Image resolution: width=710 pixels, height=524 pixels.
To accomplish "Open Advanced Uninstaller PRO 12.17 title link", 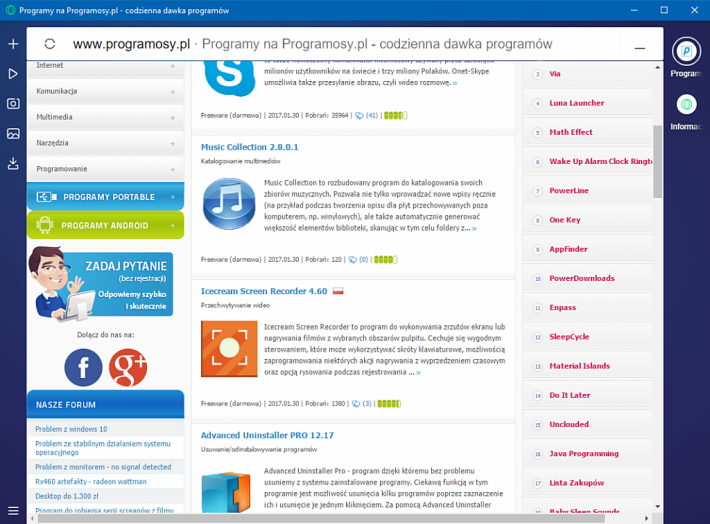I will coord(267,435).
